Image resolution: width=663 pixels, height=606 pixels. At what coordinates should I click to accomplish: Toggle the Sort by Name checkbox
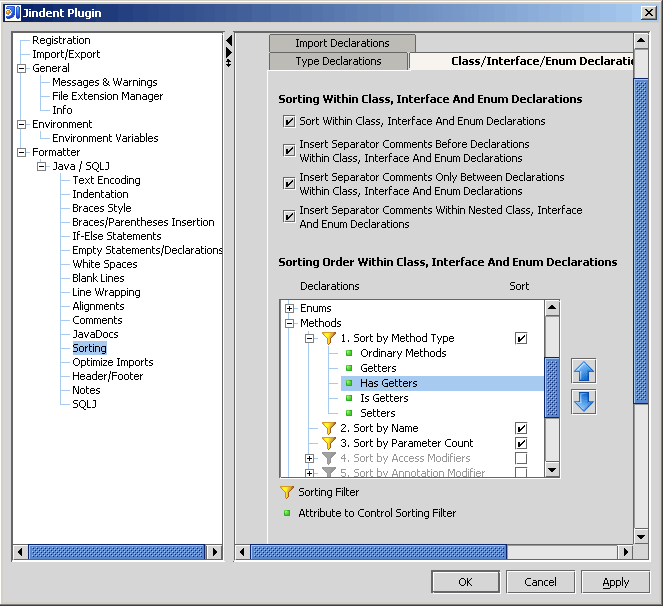521,428
